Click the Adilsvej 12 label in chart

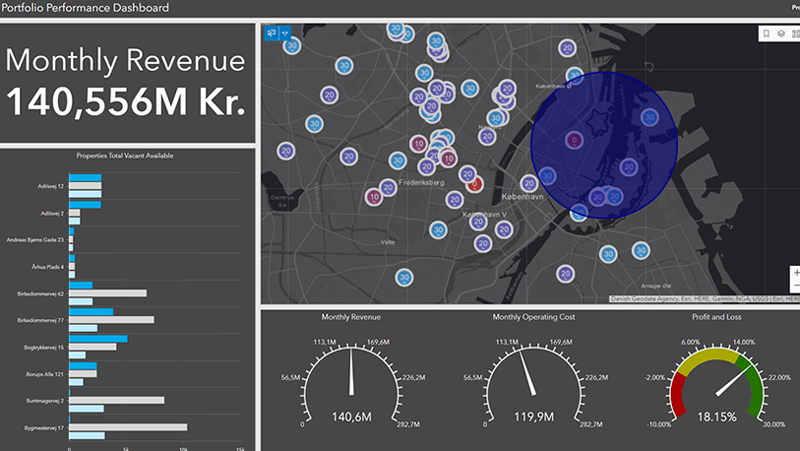click(48, 186)
